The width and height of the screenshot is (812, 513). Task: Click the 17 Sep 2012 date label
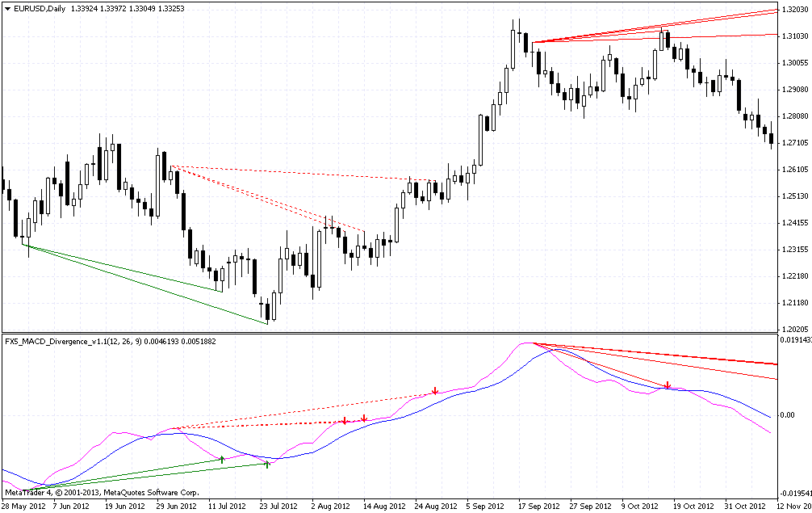click(538, 506)
